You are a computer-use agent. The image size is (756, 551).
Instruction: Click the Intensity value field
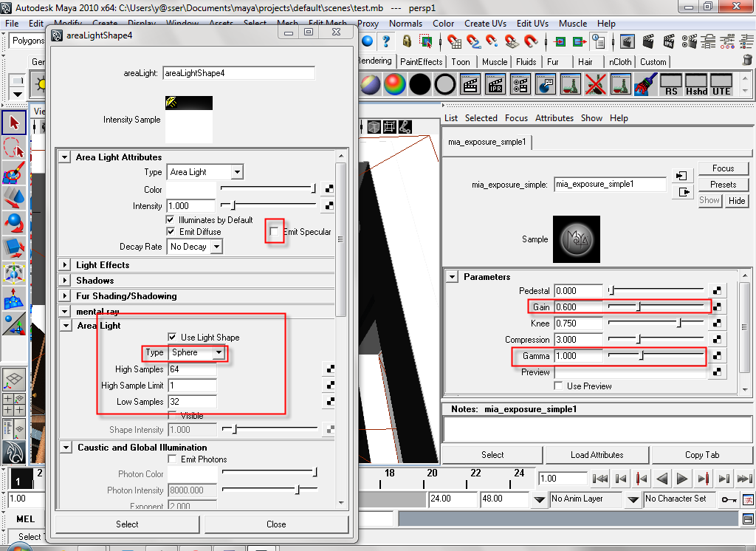coord(191,206)
